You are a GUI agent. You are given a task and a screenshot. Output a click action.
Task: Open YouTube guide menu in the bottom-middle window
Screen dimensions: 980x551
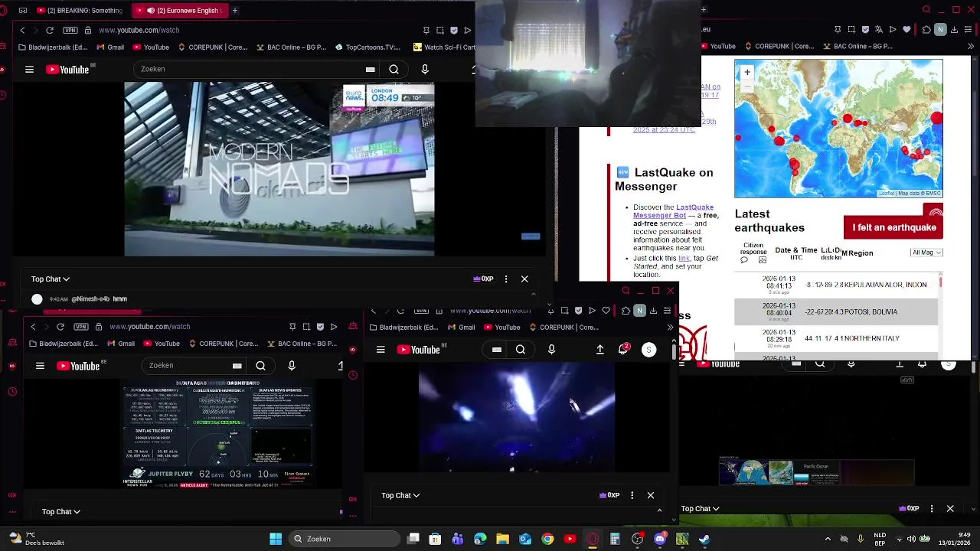pos(381,350)
